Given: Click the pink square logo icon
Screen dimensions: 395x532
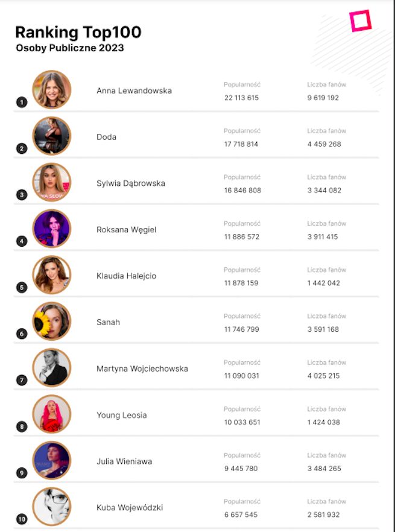Looking at the screenshot, I should (361, 21).
